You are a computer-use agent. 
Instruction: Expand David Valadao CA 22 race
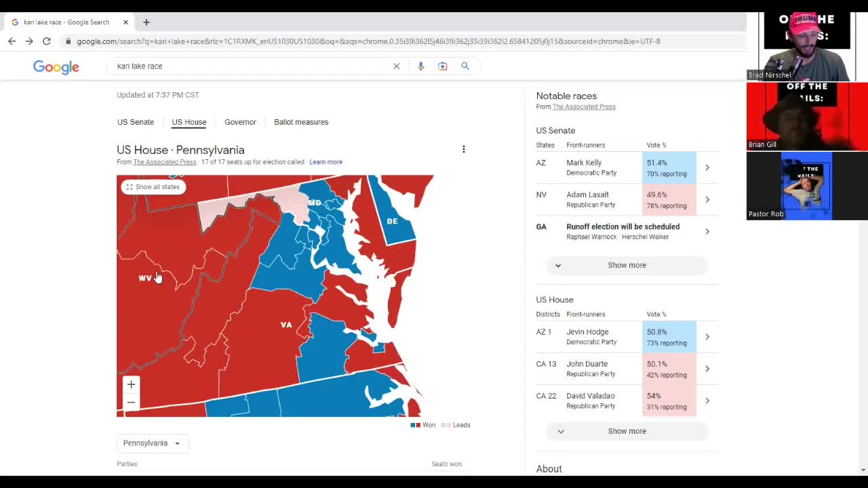[x=707, y=401]
